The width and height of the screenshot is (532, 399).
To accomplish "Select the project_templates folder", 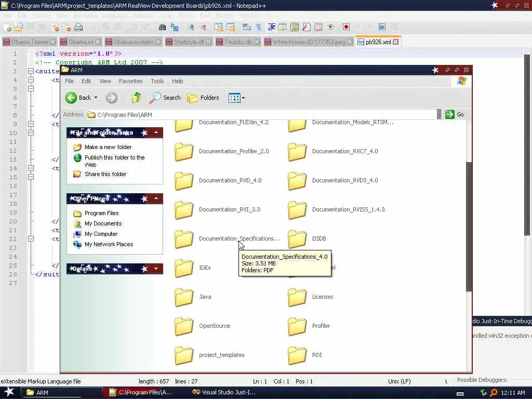I will 210,355.
